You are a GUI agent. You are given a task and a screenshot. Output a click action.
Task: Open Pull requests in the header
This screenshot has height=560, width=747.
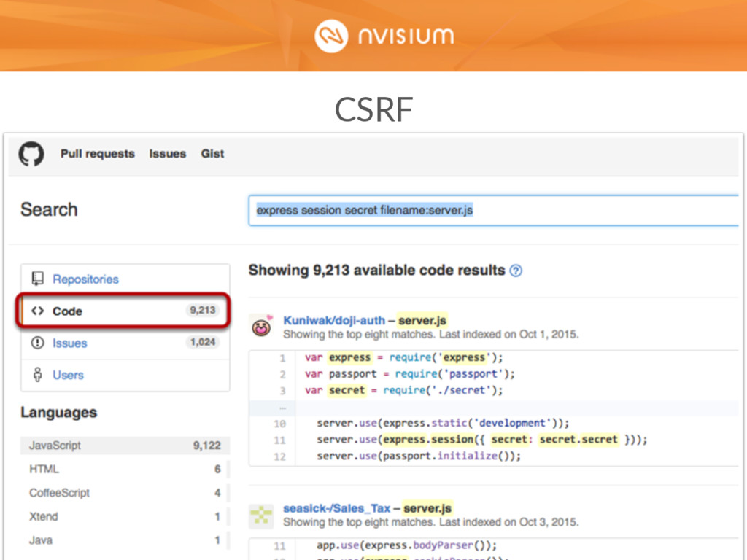98,154
